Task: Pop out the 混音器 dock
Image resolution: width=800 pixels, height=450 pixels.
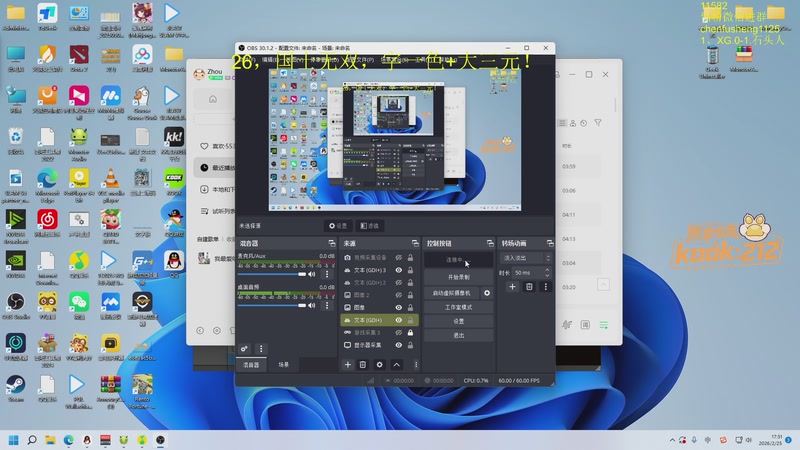Action: click(x=332, y=243)
